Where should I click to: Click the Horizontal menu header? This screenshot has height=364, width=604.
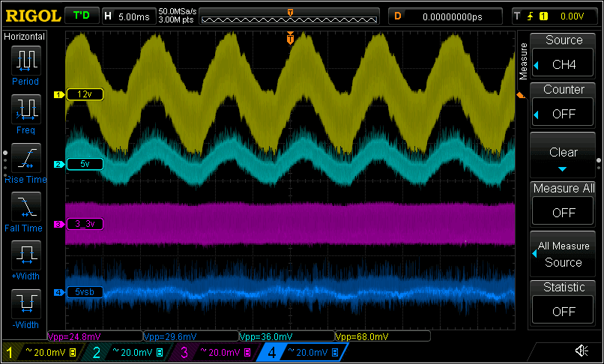tap(25, 37)
